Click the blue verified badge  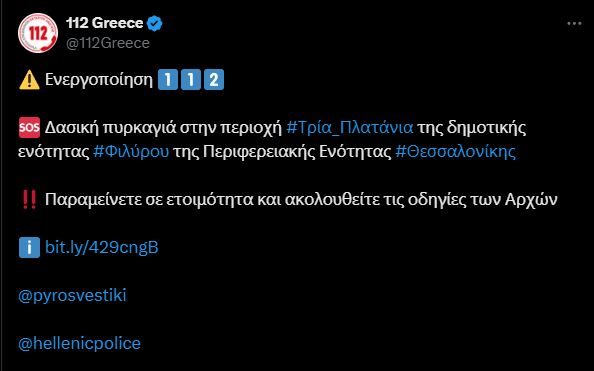155,23
